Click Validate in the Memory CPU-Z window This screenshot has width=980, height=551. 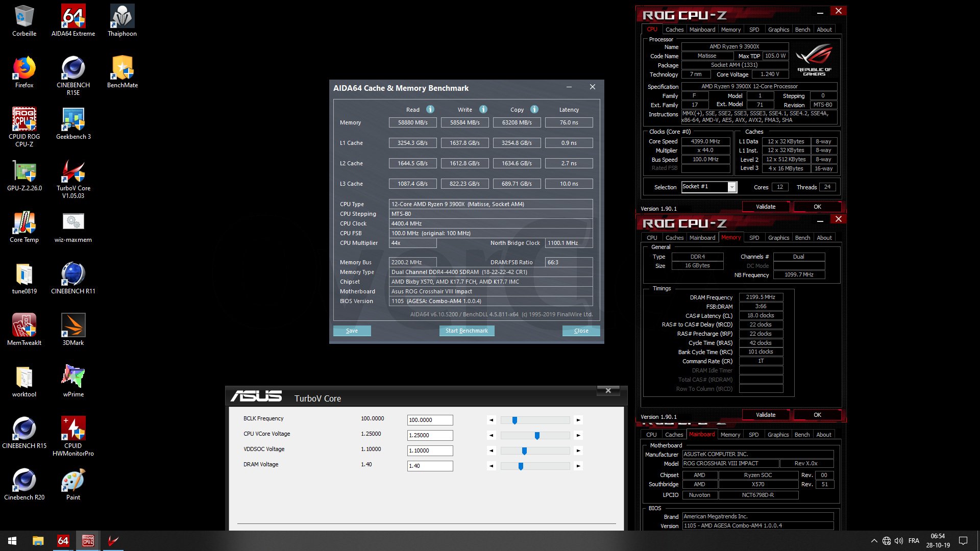[x=766, y=415]
